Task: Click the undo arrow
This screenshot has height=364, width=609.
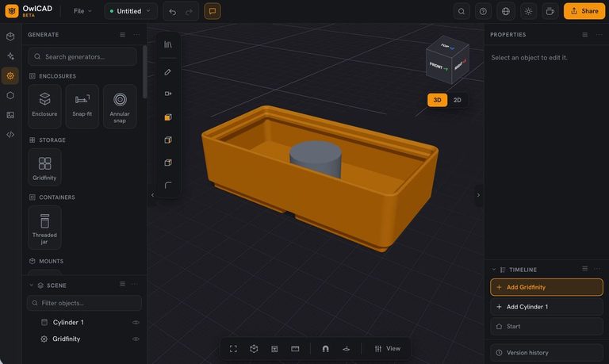Action: coord(172,12)
